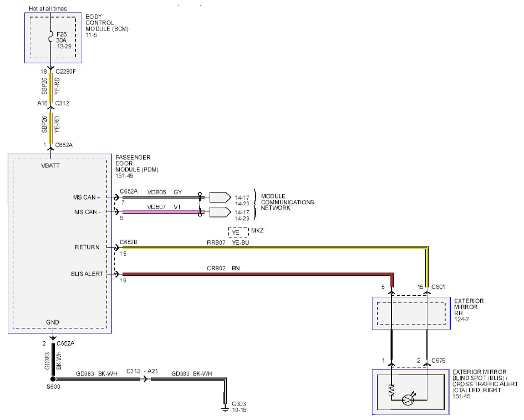Click the C312 - A21 inline connector symbol
The image size is (524, 420).
145,379
